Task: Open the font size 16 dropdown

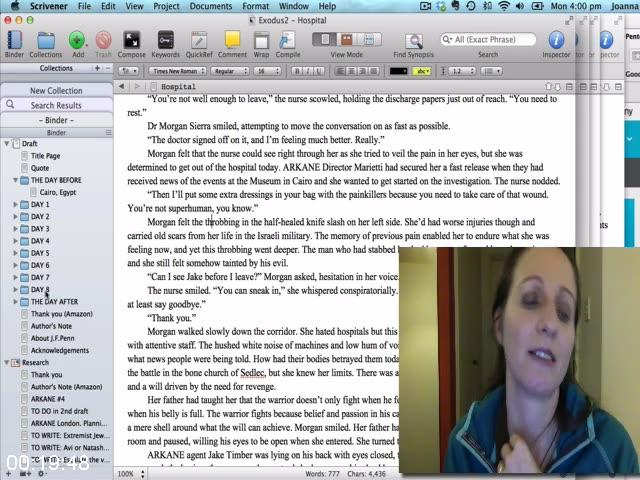Action: click(267, 71)
